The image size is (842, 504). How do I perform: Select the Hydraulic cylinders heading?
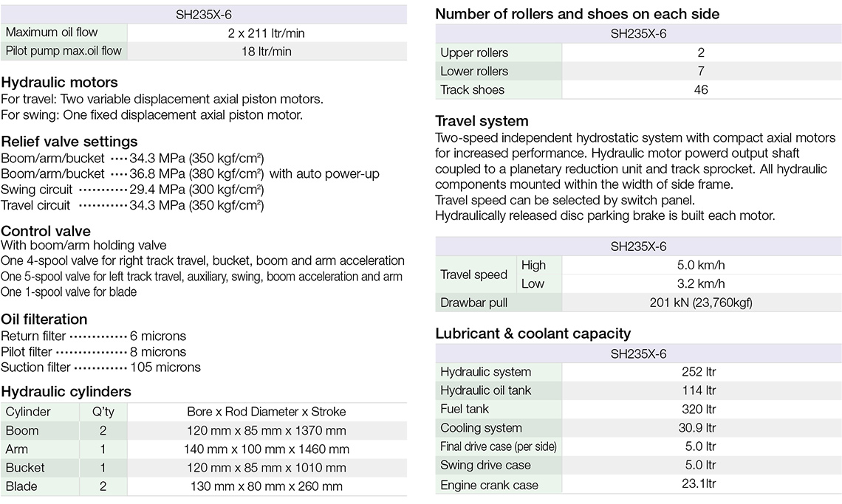(66, 391)
